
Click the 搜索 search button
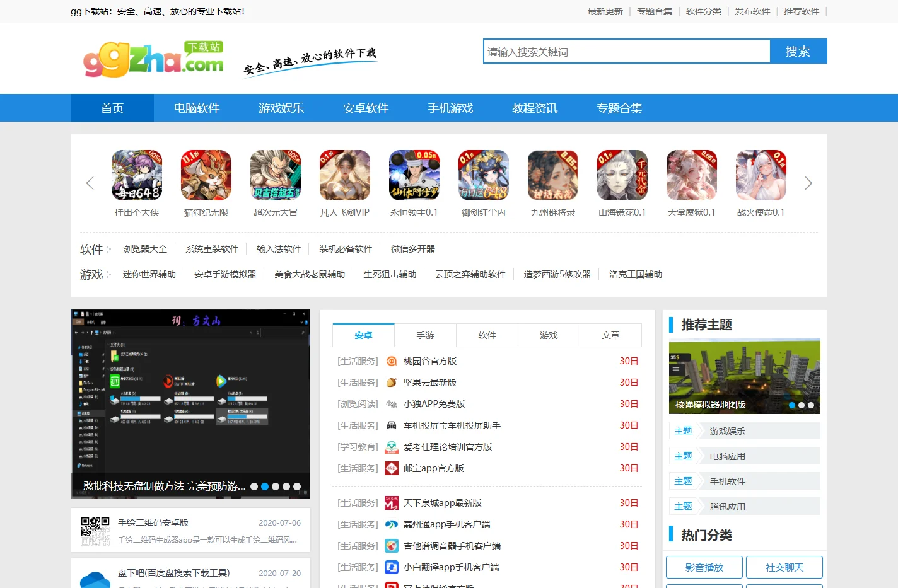coord(798,51)
